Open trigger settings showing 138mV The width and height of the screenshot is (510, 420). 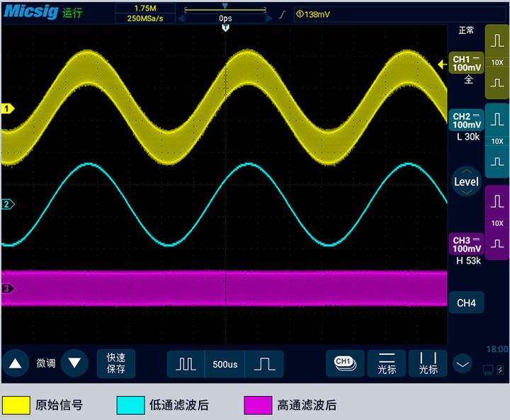pyautogui.click(x=399, y=14)
